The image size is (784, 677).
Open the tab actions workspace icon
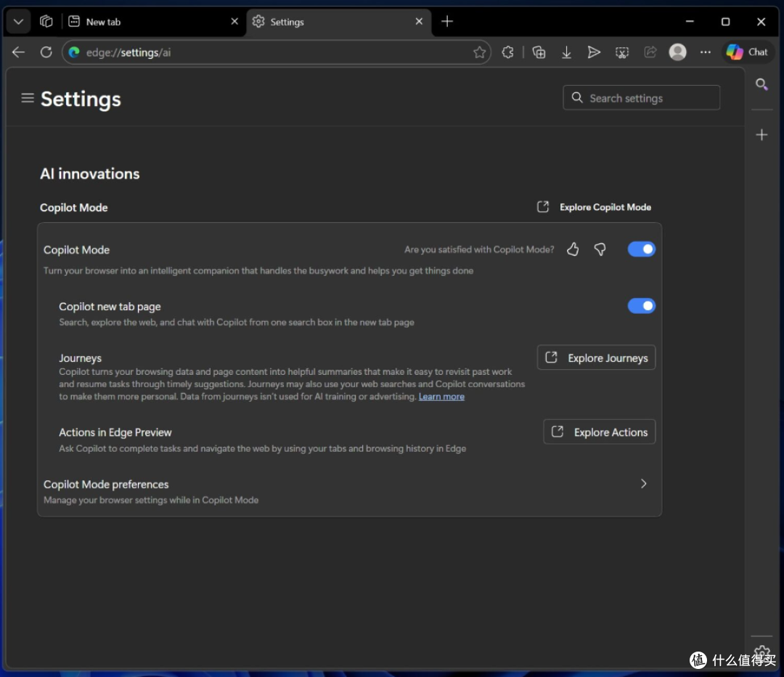click(46, 22)
